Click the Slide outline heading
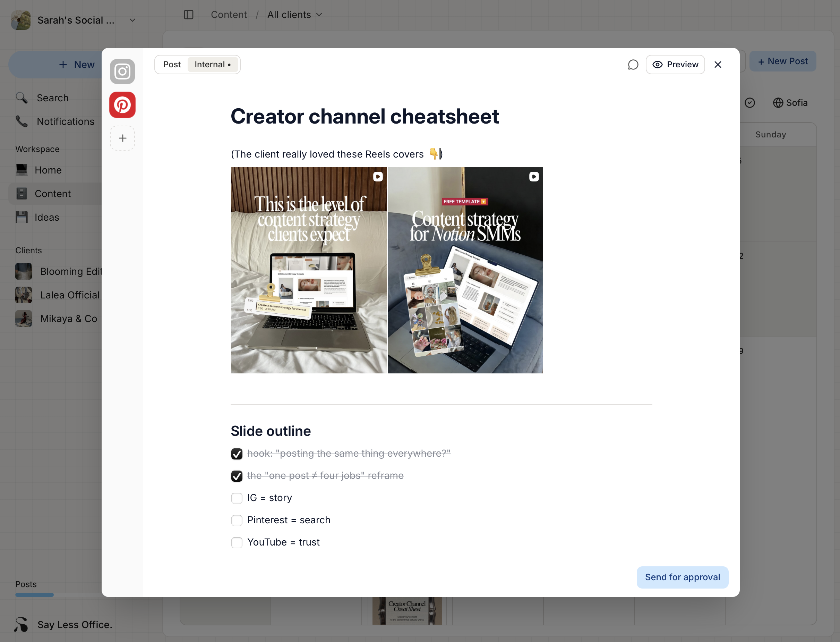The height and width of the screenshot is (642, 840). [x=271, y=431]
